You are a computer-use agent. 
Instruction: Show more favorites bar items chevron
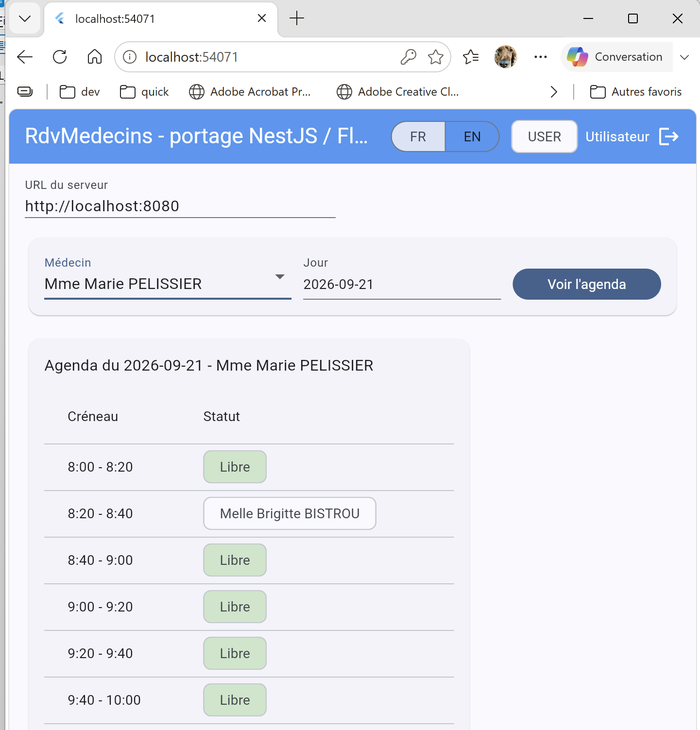pos(554,92)
